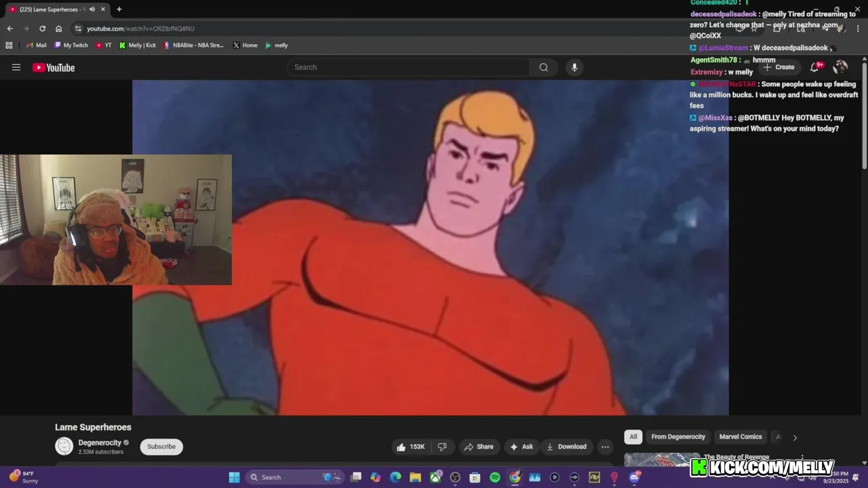Open the My Twitch bookmark
The height and width of the screenshot is (488, 868).
coord(71,45)
